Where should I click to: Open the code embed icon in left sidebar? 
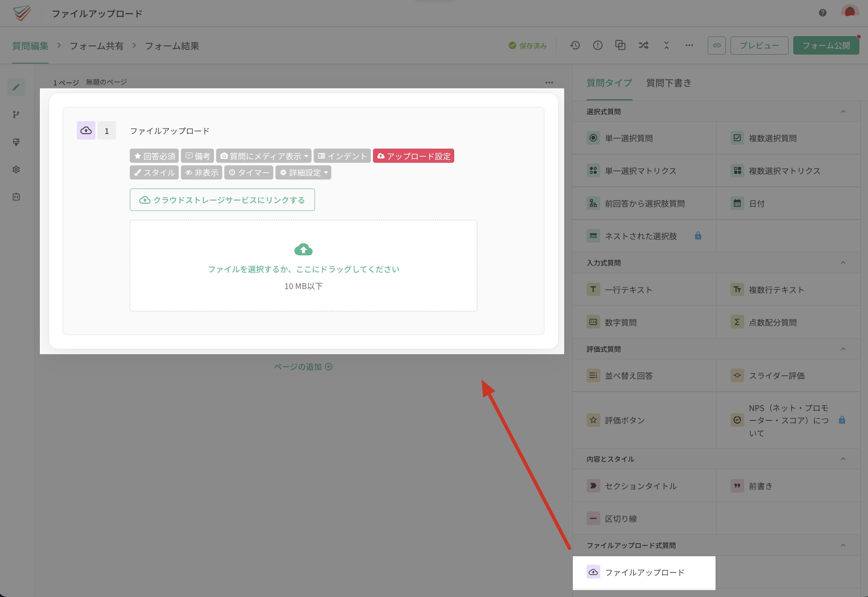point(16,197)
